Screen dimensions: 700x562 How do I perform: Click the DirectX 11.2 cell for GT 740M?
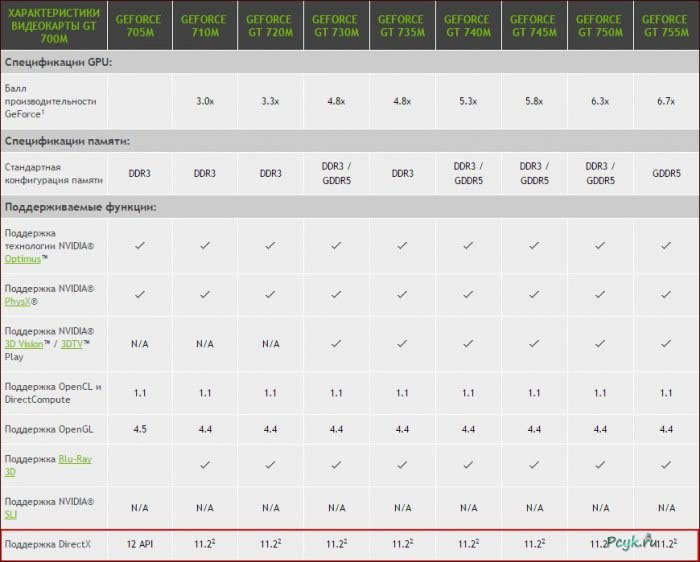point(468,544)
